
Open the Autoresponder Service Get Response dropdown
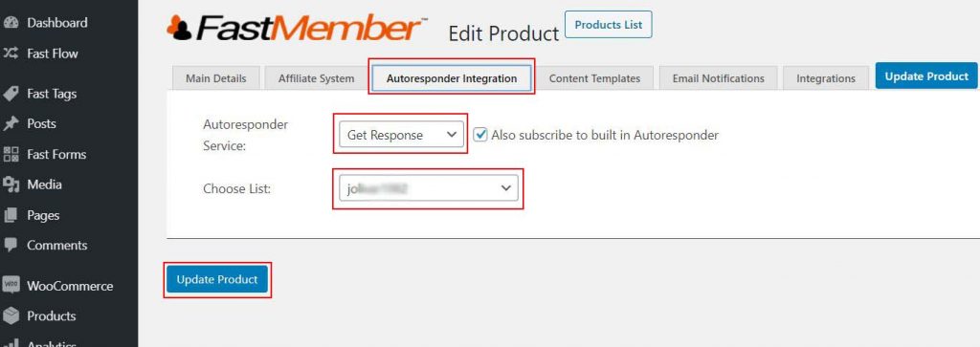click(x=402, y=135)
